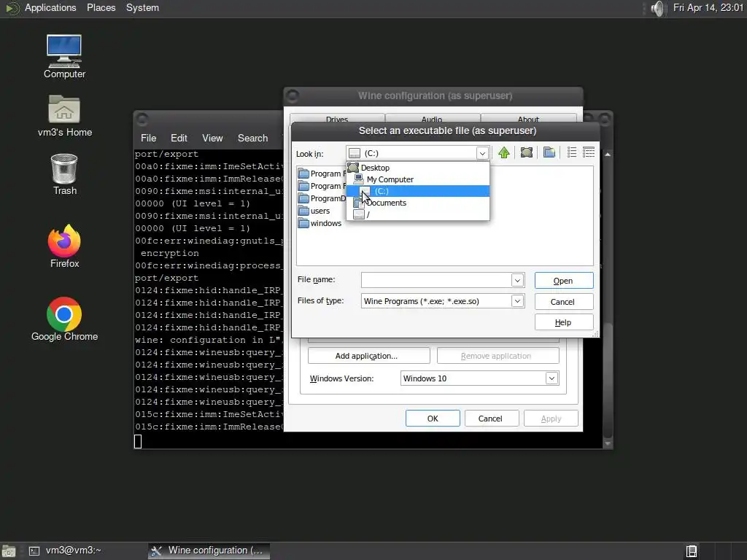Switch to About tab
Image resolution: width=747 pixels, height=560 pixels.
(528, 119)
